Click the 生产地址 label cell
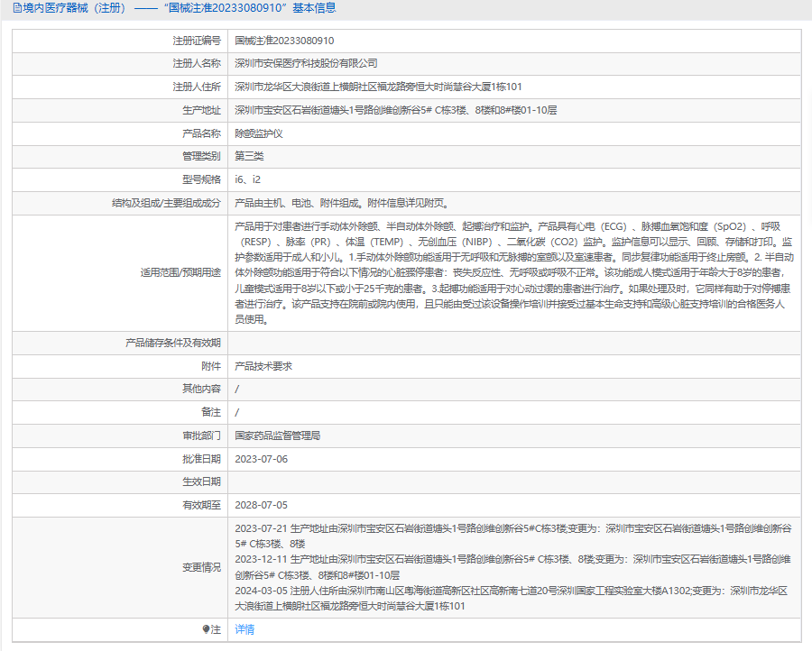This screenshot has width=812, height=651. [120, 110]
